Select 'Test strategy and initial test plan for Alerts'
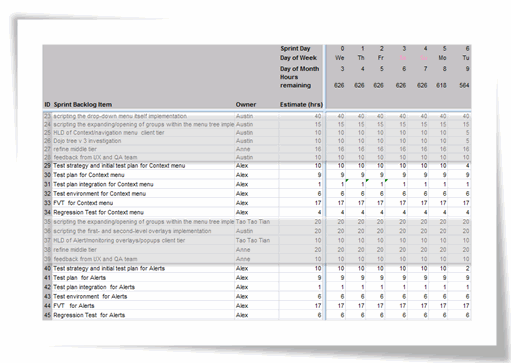Viewport: 511px width, 363px height. (x=109, y=268)
